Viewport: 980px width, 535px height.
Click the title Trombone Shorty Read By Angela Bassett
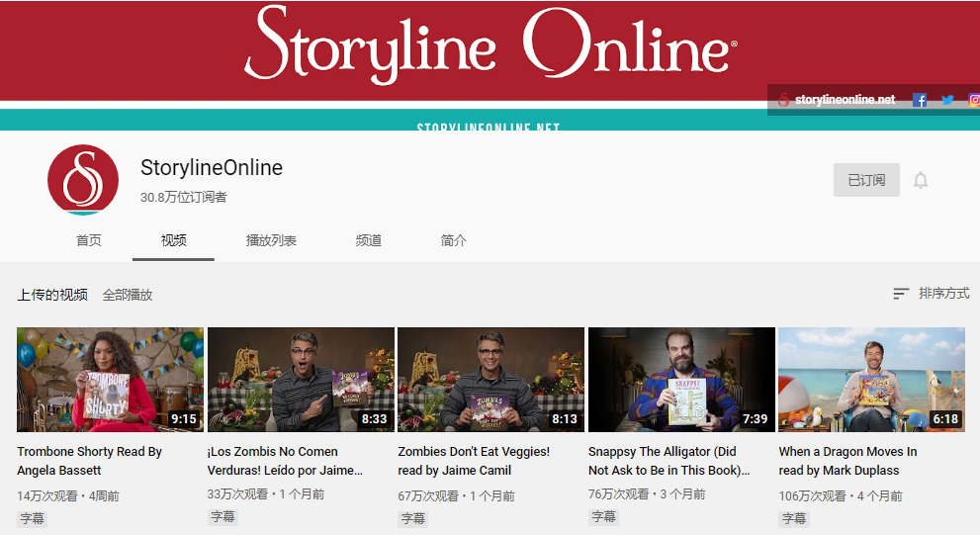[x=89, y=461]
